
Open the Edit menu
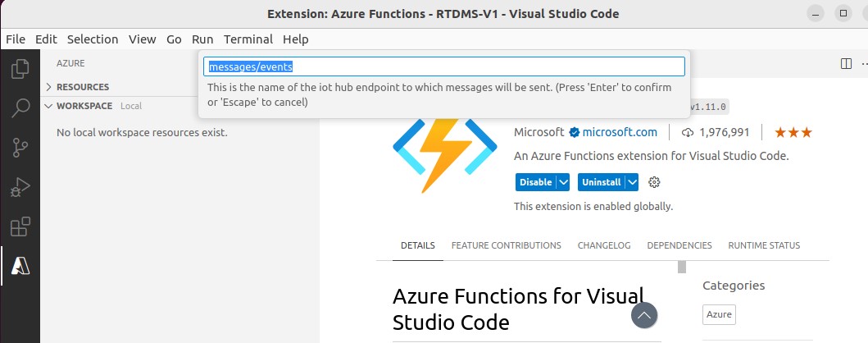click(46, 39)
